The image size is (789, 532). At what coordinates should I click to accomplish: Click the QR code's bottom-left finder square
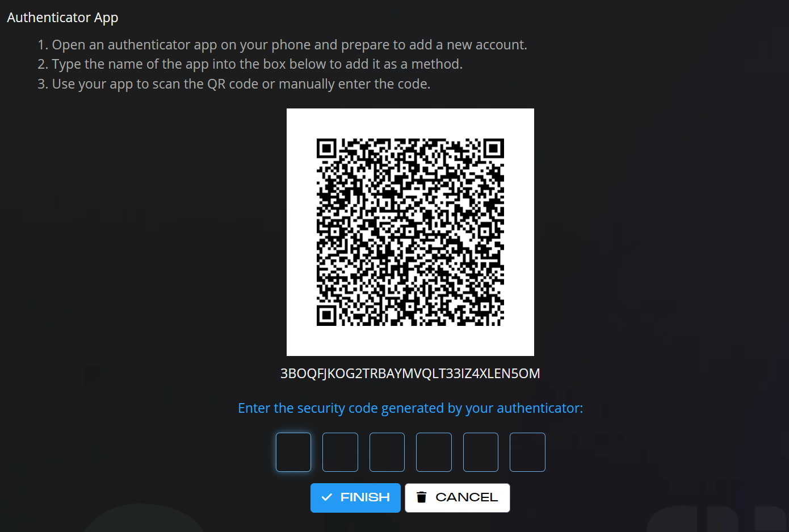pos(326,315)
